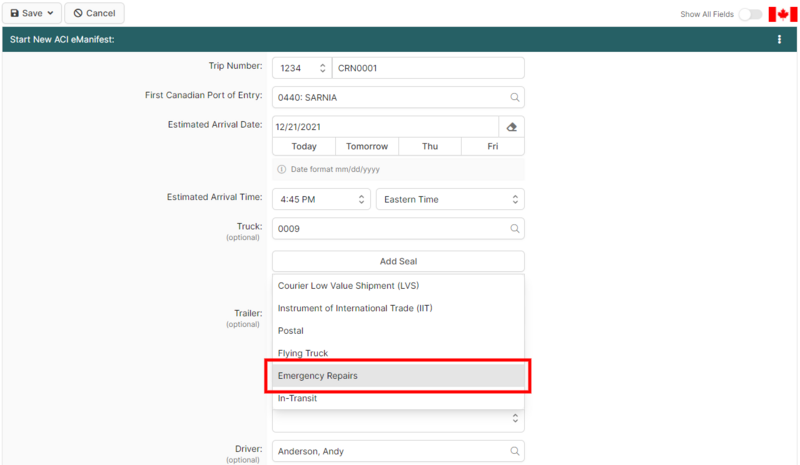Open the Eastern Time zone dropdown
This screenshot has height=465, width=800.
pos(449,199)
